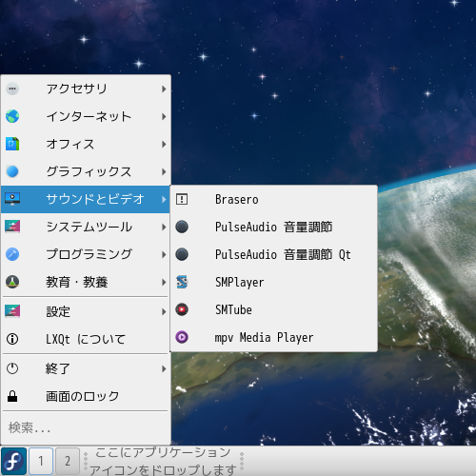Open the 教育・教養 menu entry
Screen dimensions: 476x476
86,282
